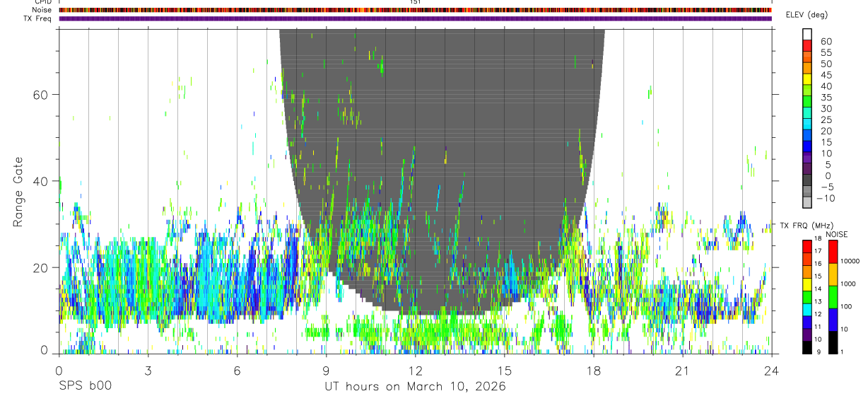
Task: Click the light gray bottom ELEV segment
Action: click(x=807, y=202)
